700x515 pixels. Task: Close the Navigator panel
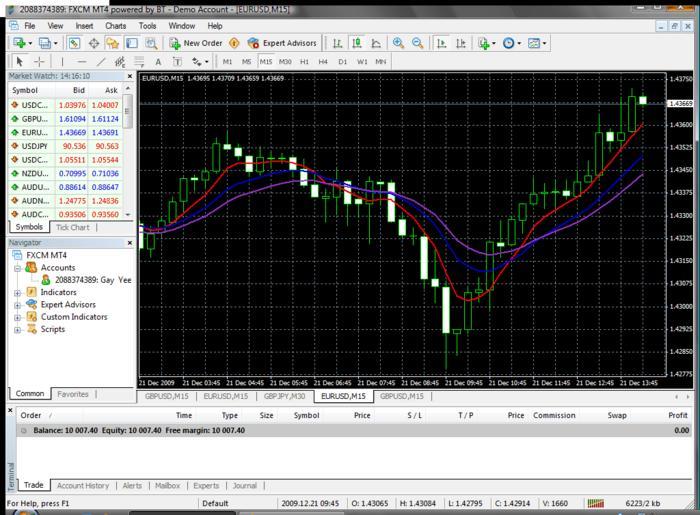point(130,243)
